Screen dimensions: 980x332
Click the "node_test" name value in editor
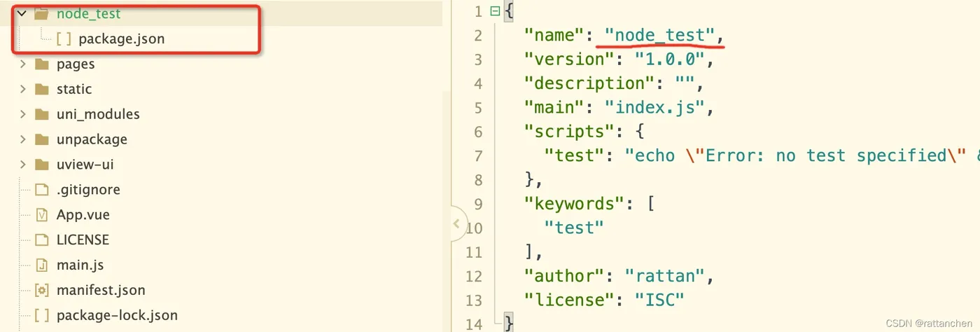pos(659,36)
